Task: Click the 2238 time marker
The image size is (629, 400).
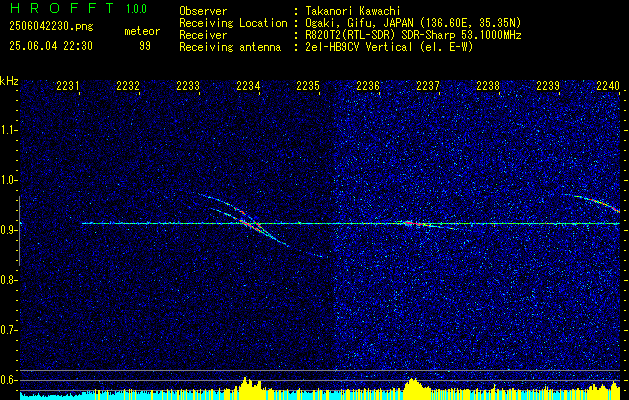Action: [x=488, y=86]
